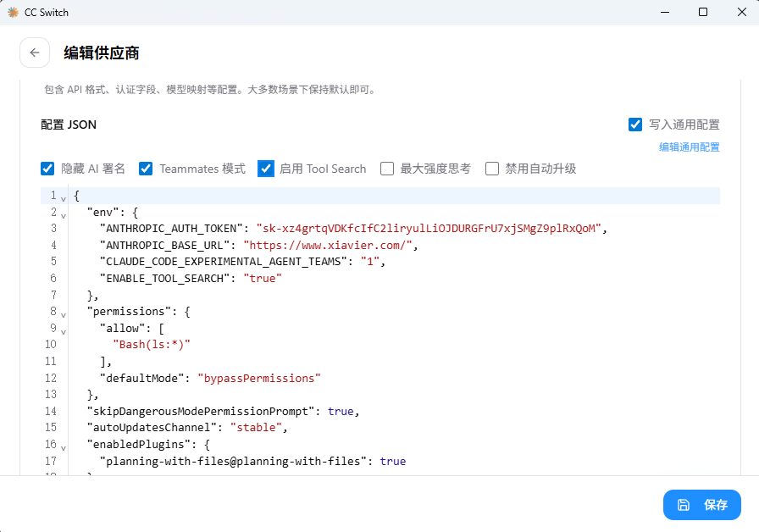The height and width of the screenshot is (532, 759).
Task: Toggle 隐藏 AI 署名 checkbox
Action: (x=47, y=169)
